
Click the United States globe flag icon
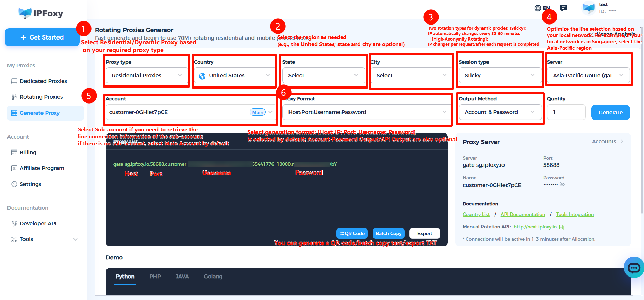(x=202, y=76)
